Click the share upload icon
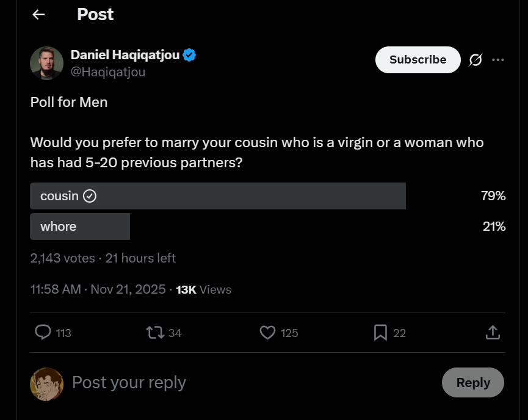Screen dimensions: 528x420 pyautogui.click(x=493, y=333)
